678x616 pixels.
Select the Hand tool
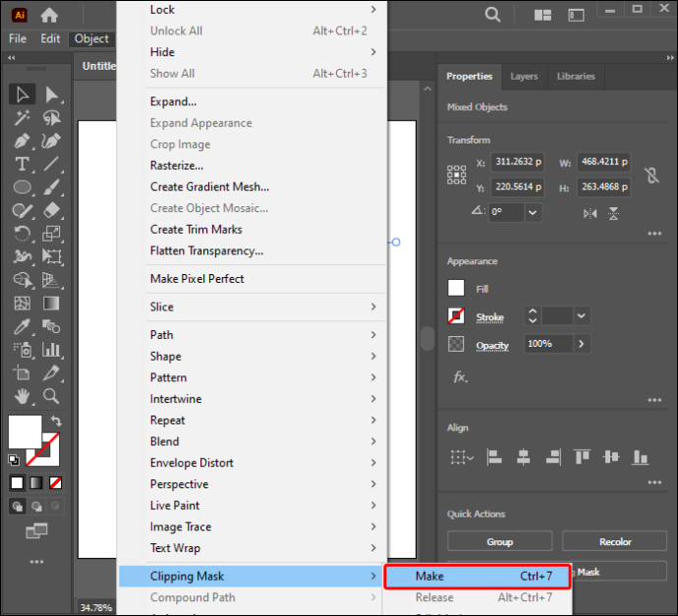click(x=22, y=396)
